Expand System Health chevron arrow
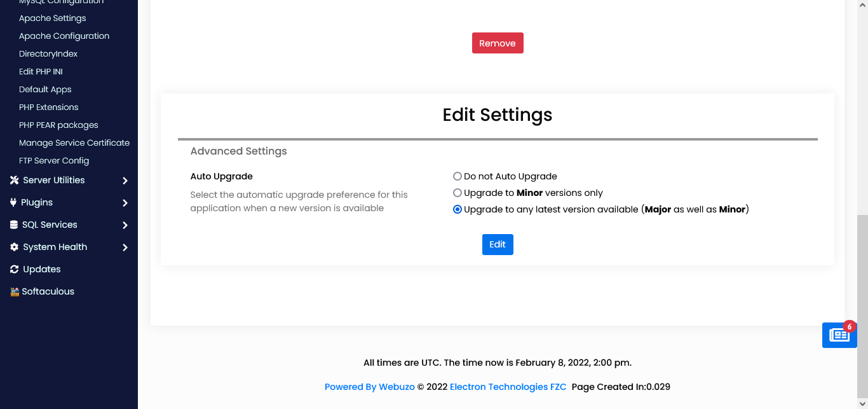 coord(125,247)
